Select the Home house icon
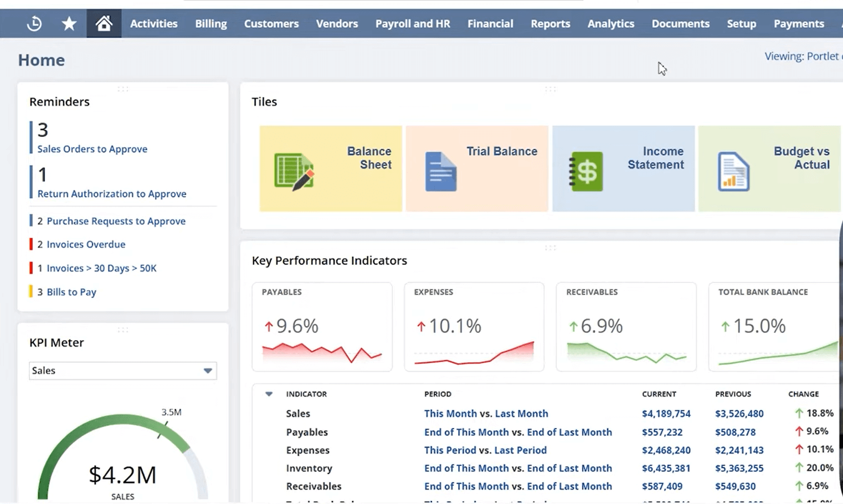 click(104, 23)
